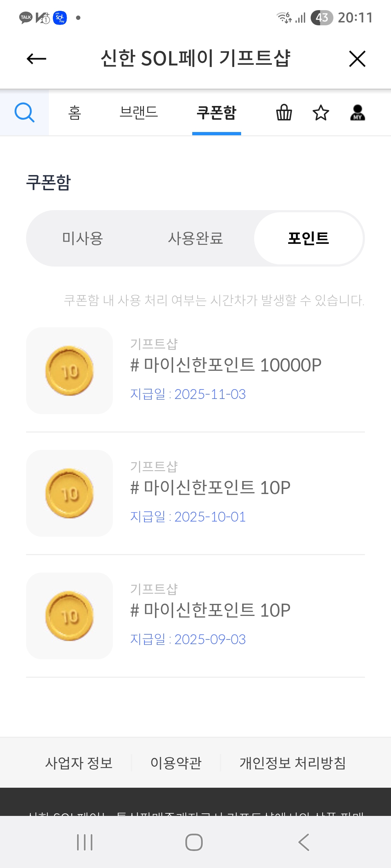This screenshot has width=391, height=868.
Task: Open the shopping basket icon
Action: [284, 112]
